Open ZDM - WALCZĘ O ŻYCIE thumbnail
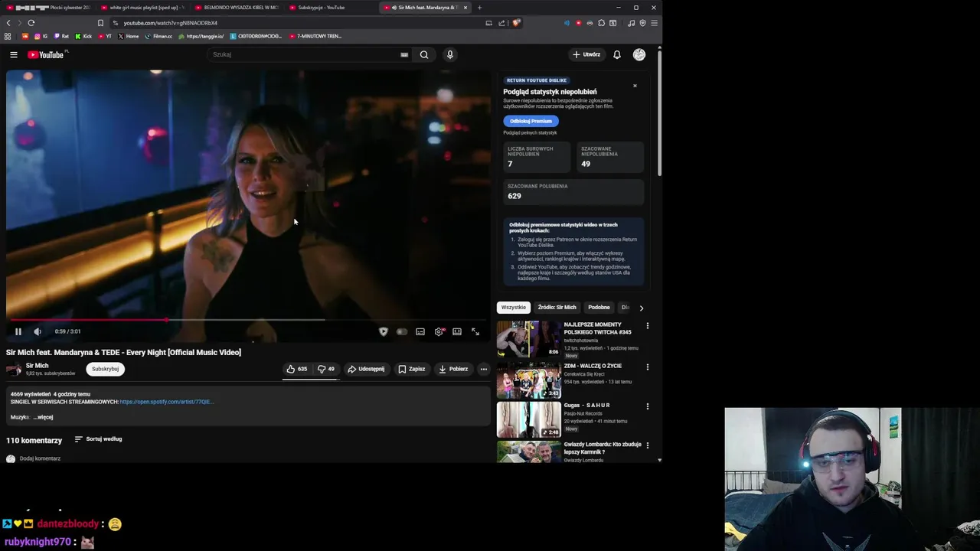Viewport: 980px width, 551px height. [x=528, y=380]
